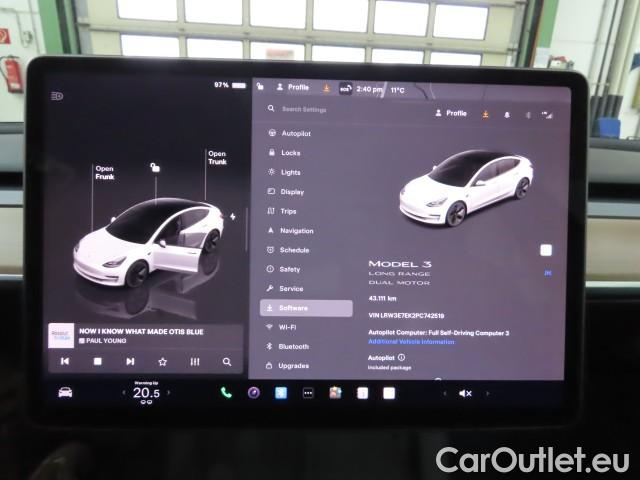The height and width of the screenshot is (480, 640).
Task: Tap the info icon beside Autopilot
Action: click(401, 357)
